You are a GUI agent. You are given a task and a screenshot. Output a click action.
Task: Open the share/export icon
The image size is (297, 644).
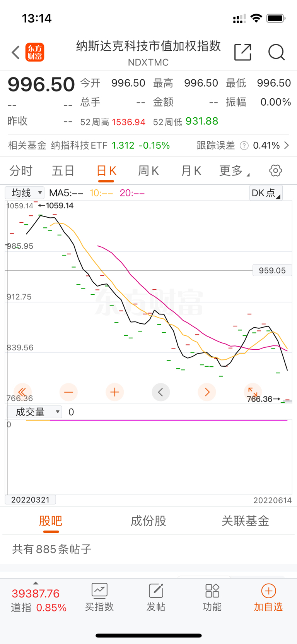[243, 52]
